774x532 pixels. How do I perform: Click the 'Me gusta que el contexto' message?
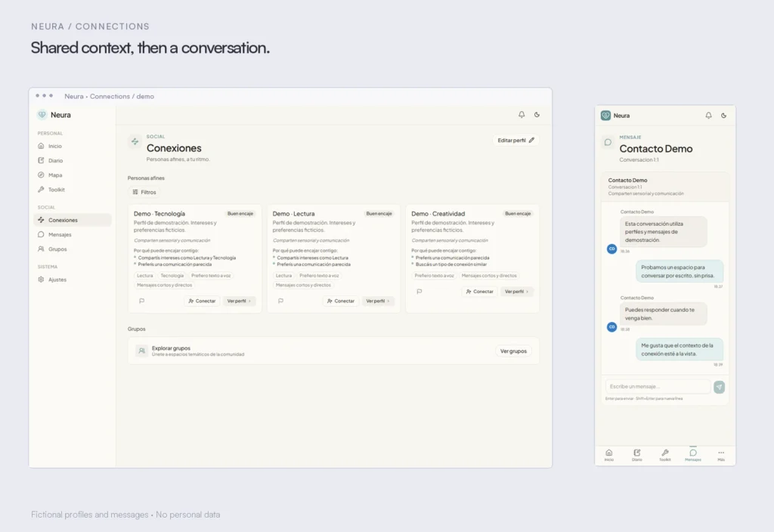[x=680, y=349]
